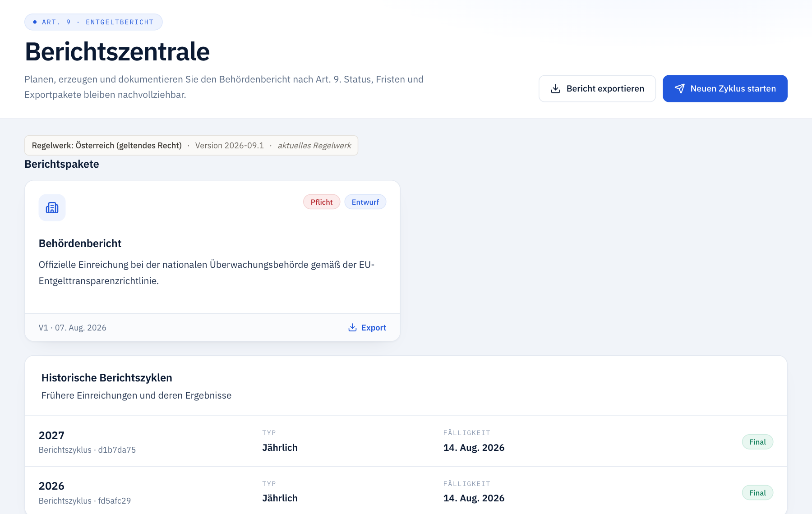812x514 pixels.
Task: Click Berichtszyklus · d1b7da75 identifier
Action: 87,450
